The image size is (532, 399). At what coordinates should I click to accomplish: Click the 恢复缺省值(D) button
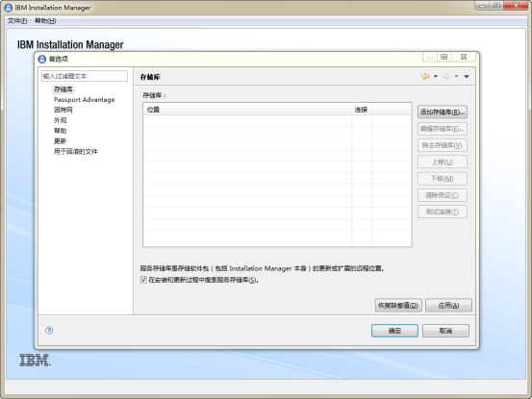[x=398, y=305]
